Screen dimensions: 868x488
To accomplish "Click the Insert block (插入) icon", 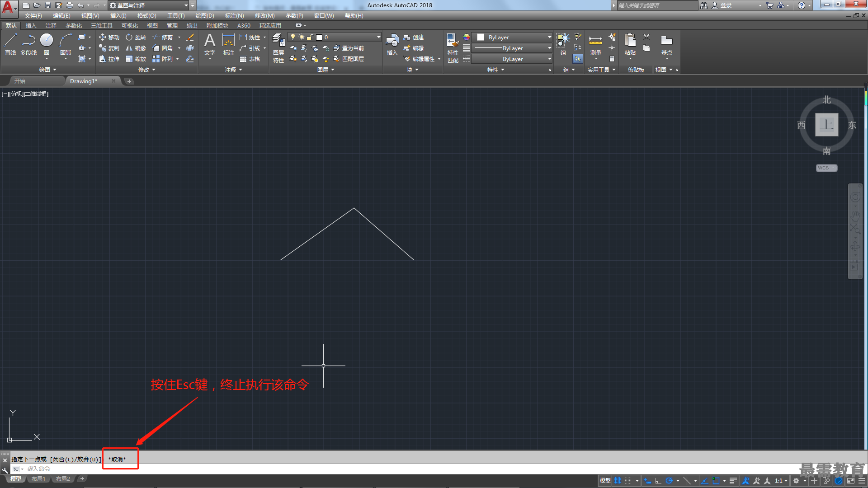I will pos(392,44).
